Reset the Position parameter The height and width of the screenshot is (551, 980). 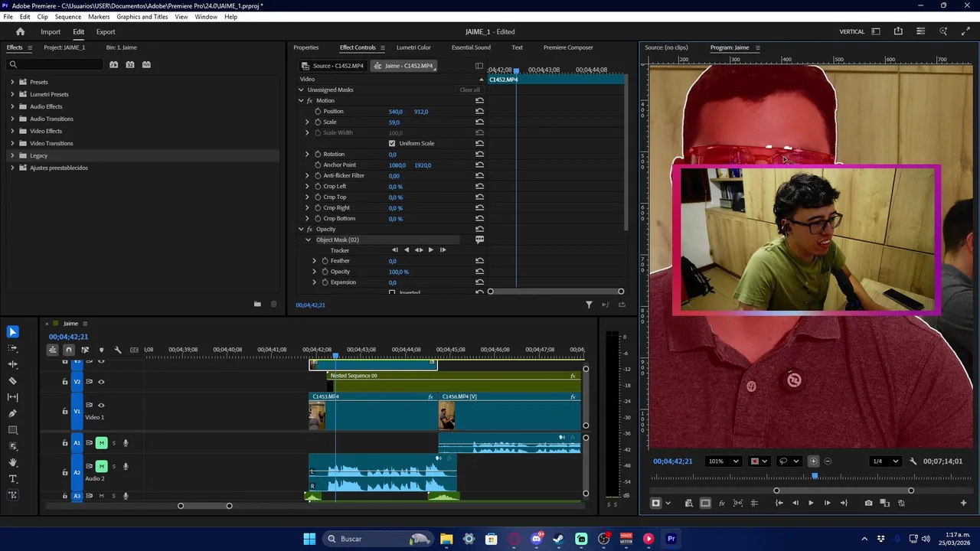point(479,112)
